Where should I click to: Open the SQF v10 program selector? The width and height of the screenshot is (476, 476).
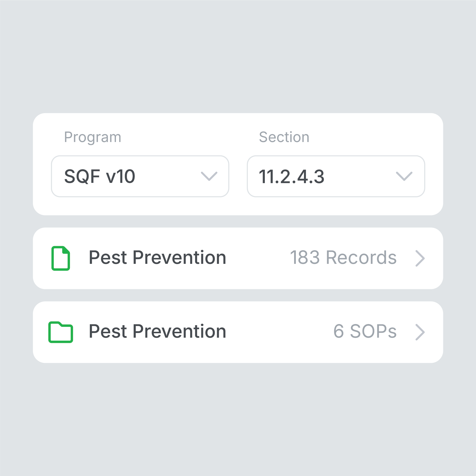click(140, 176)
